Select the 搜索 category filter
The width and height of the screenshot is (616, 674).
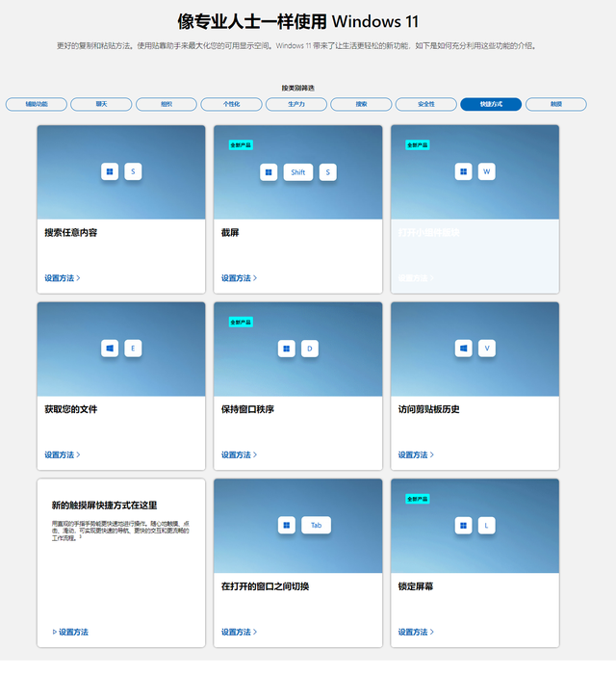pos(361,104)
